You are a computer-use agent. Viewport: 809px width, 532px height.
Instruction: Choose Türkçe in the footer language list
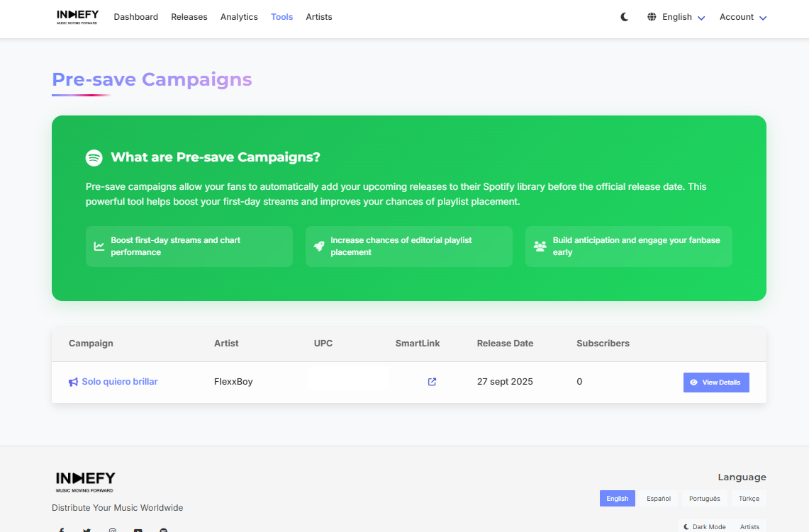[749, 499]
